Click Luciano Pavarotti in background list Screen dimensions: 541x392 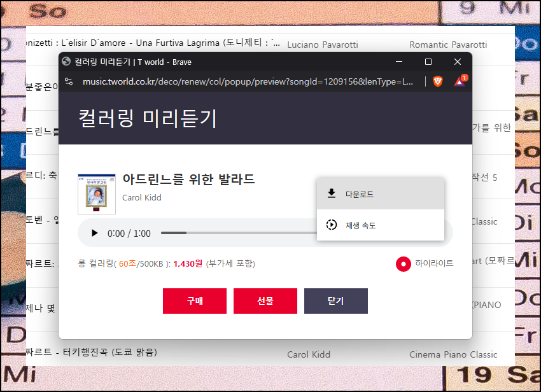tap(323, 45)
